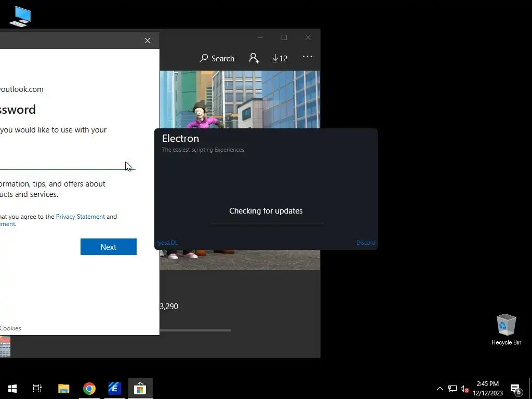Open the Recycle Bin on desktop
This screenshot has height=399, width=532.
(506, 329)
